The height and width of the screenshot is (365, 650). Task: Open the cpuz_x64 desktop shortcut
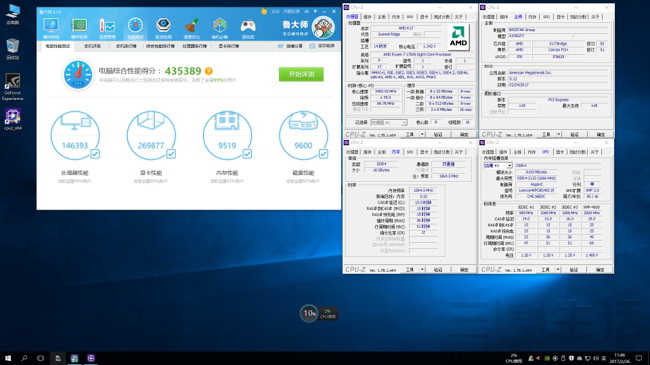click(12, 119)
